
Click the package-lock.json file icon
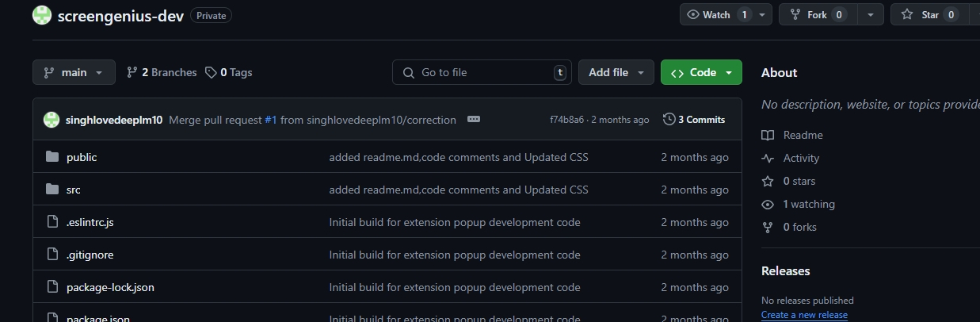52,287
